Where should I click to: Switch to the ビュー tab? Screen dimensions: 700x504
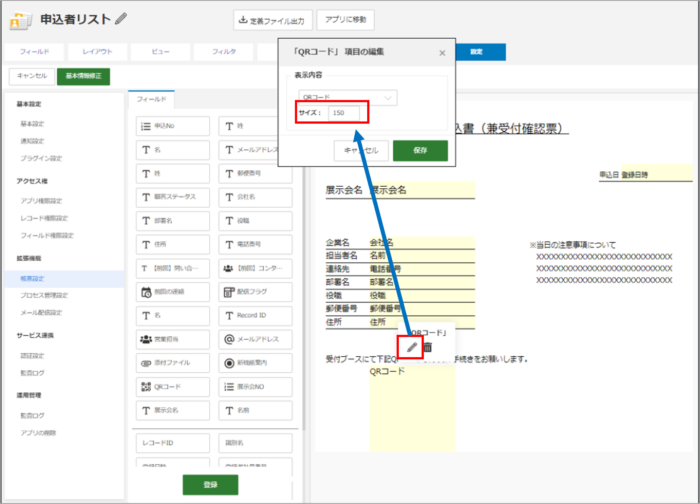(x=161, y=52)
